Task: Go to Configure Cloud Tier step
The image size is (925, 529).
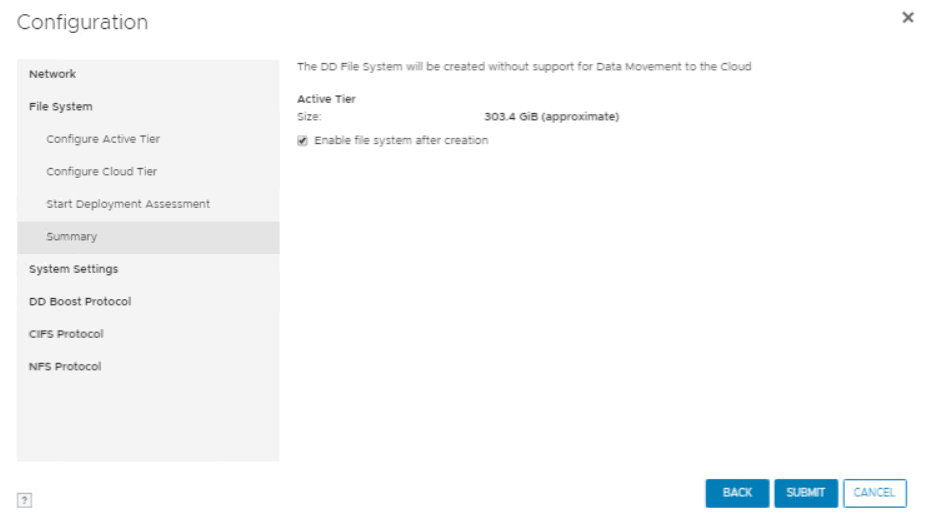Action: pyautogui.click(x=101, y=172)
